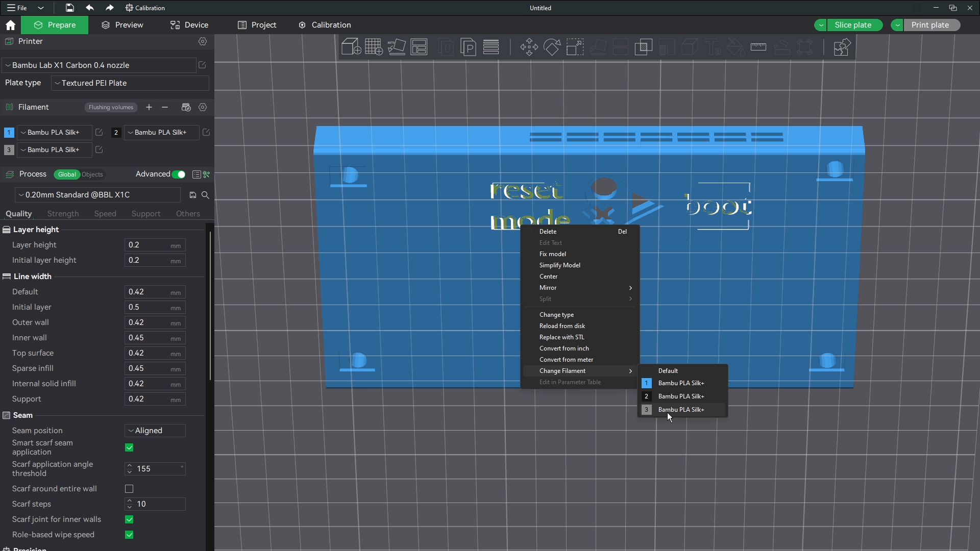This screenshot has width=980, height=551.
Task: Choose filament 3 Bambu PLA Silk+ in submenu
Action: 681,410
